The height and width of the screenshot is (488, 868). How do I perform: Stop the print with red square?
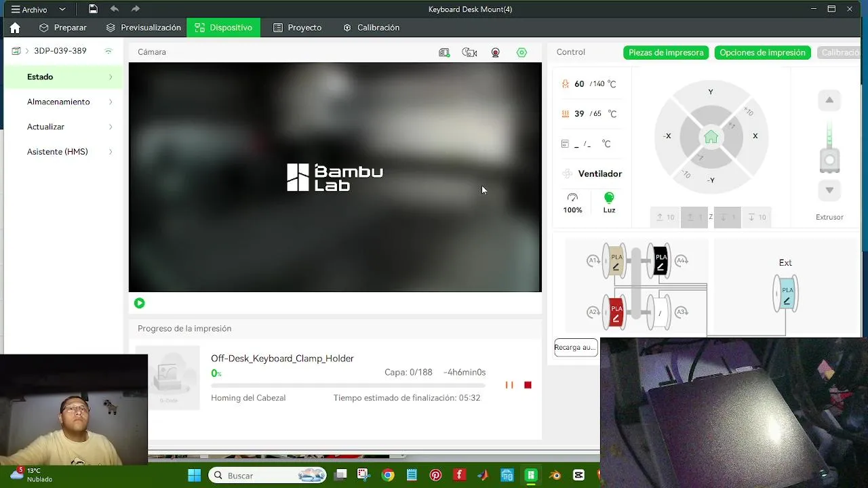point(528,385)
